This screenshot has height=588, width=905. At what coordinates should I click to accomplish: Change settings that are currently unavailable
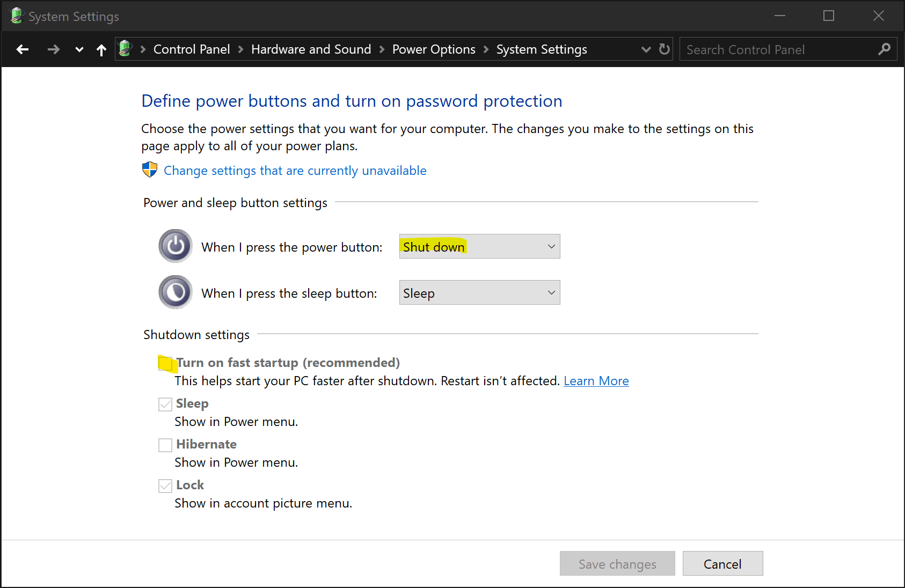coord(295,171)
